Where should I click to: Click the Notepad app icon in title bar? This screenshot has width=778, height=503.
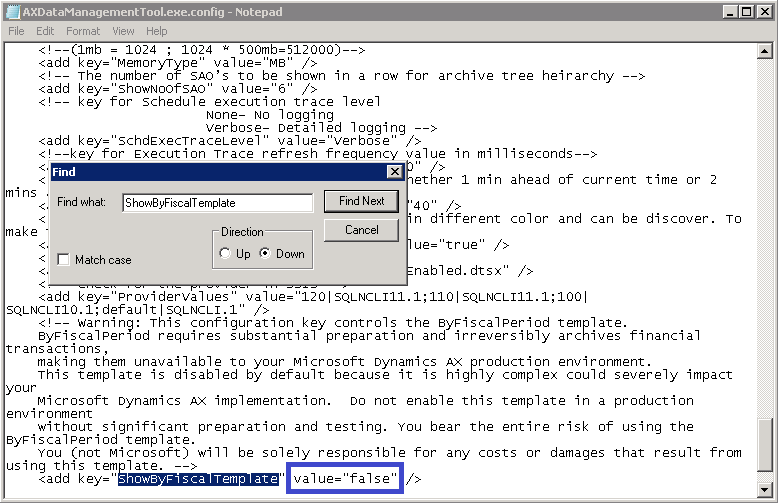tap(12, 12)
